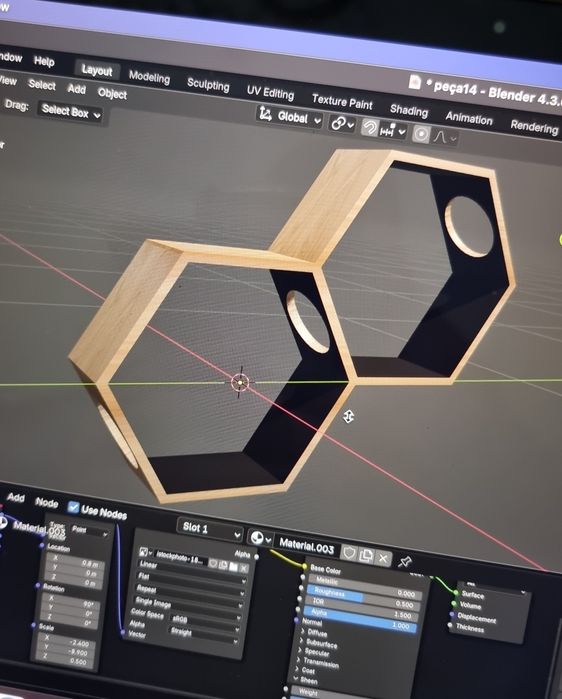Click duplicate image icon in texture node
562x699 pixels.
pyautogui.click(x=223, y=565)
